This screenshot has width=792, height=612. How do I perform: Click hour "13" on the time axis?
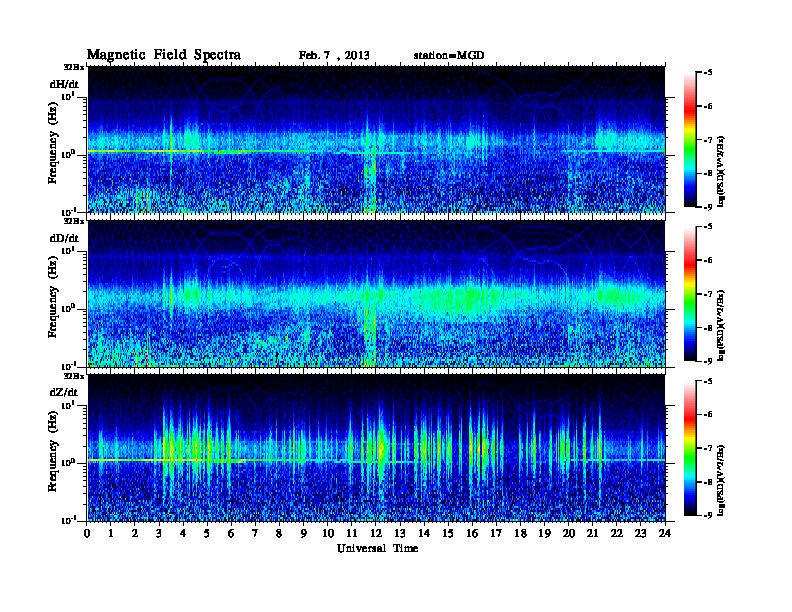pyautogui.click(x=400, y=534)
